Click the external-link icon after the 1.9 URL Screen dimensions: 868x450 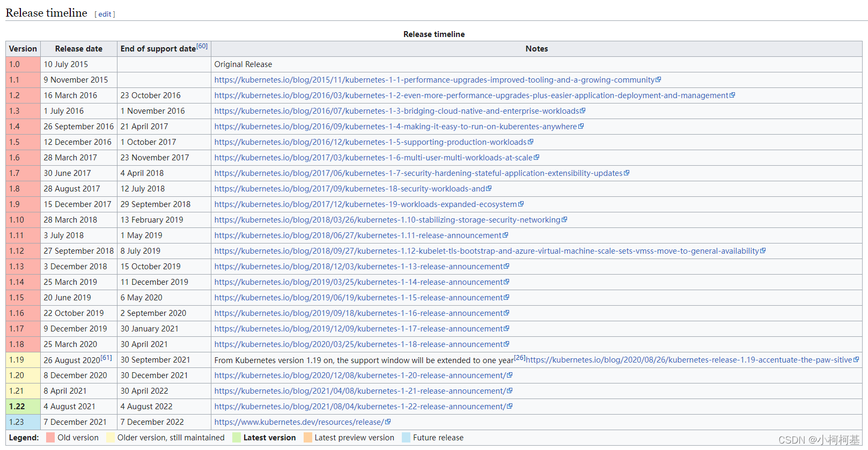(521, 204)
